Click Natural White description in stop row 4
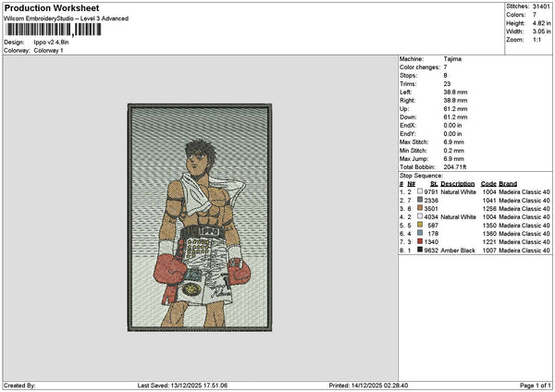Screen dimensions: 555x392 tap(458, 217)
